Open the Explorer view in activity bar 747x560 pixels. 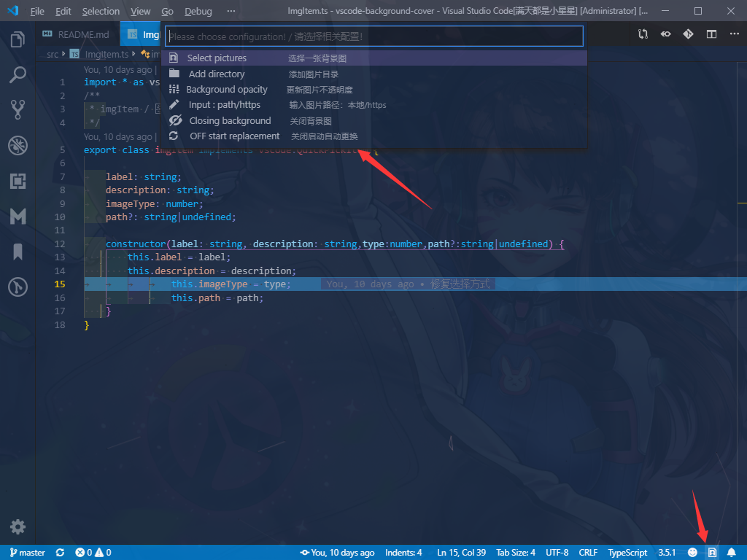(x=18, y=39)
